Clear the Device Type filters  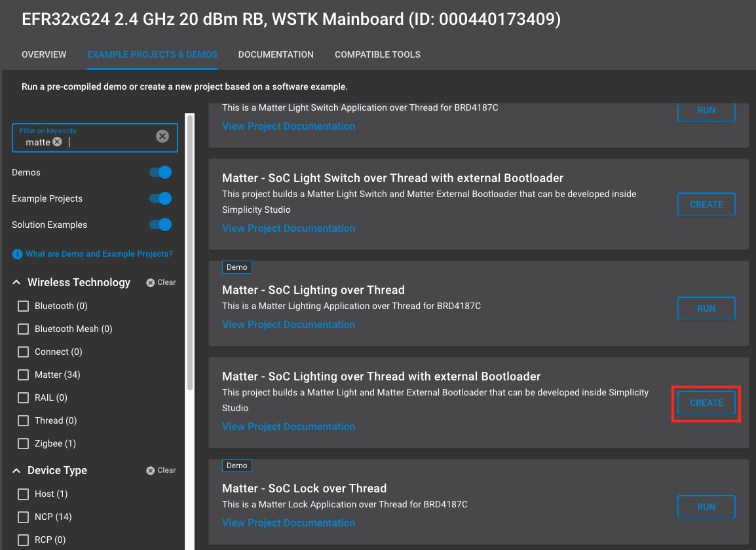[161, 470]
